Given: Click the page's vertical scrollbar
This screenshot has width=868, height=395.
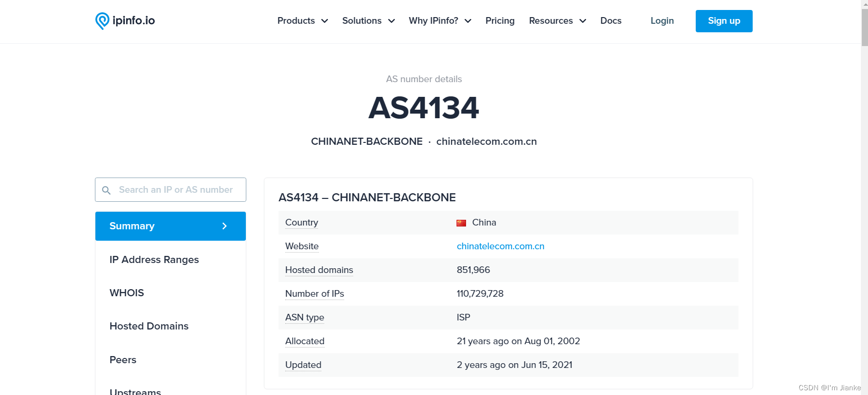Looking at the screenshot, I should pyautogui.click(x=864, y=190).
